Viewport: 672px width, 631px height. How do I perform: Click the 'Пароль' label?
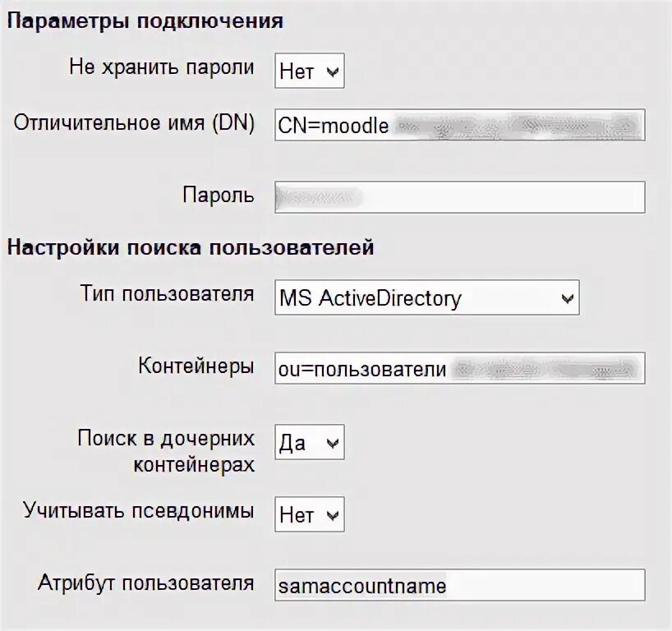[x=219, y=195]
